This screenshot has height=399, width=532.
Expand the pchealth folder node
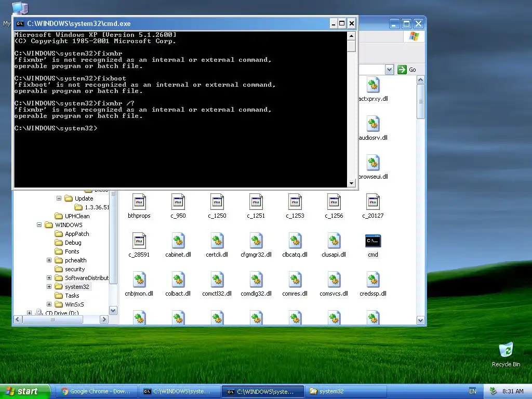click(x=49, y=260)
